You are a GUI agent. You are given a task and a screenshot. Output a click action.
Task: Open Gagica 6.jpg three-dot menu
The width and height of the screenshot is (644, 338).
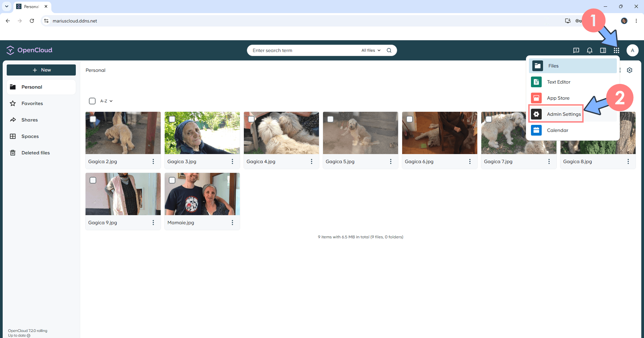(470, 161)
